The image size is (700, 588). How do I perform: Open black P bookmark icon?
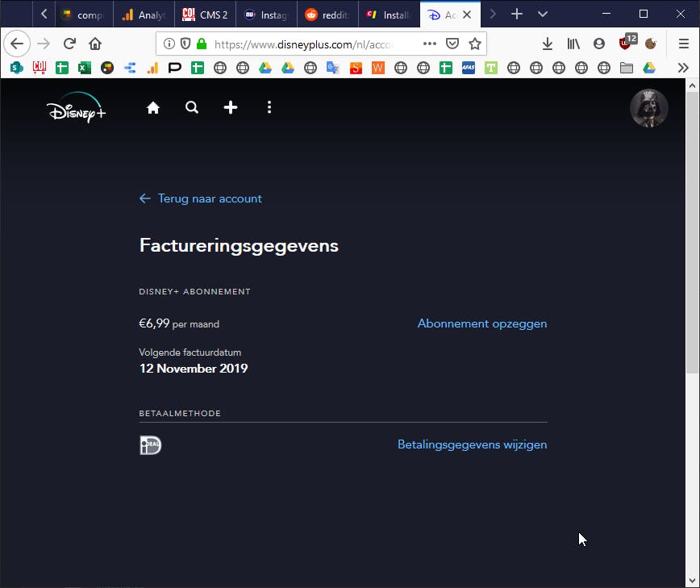click(x=174, y=68)
